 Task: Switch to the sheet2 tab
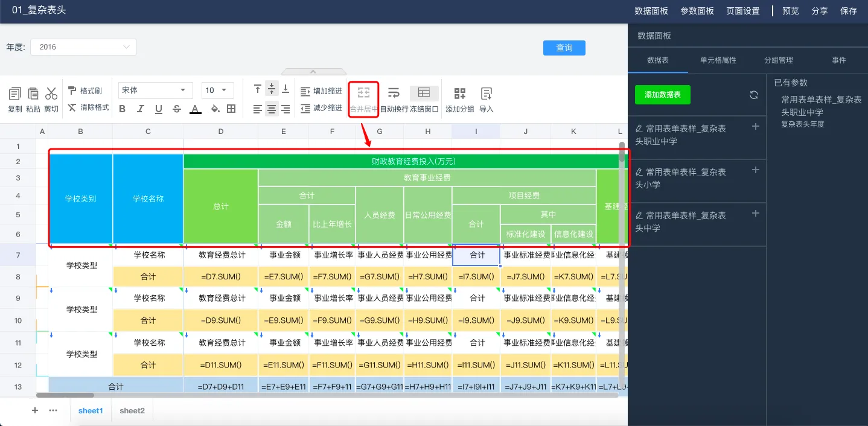(x=132, y=410)
